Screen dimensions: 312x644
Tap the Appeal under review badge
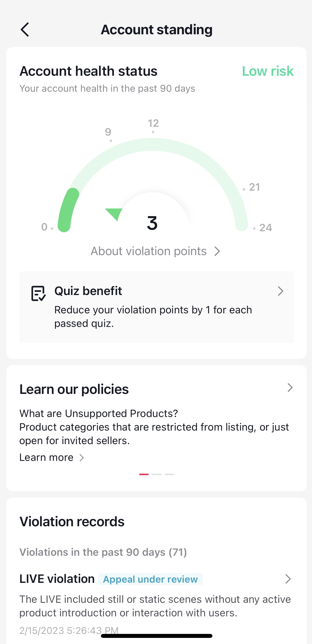click(x=150, y=579)
